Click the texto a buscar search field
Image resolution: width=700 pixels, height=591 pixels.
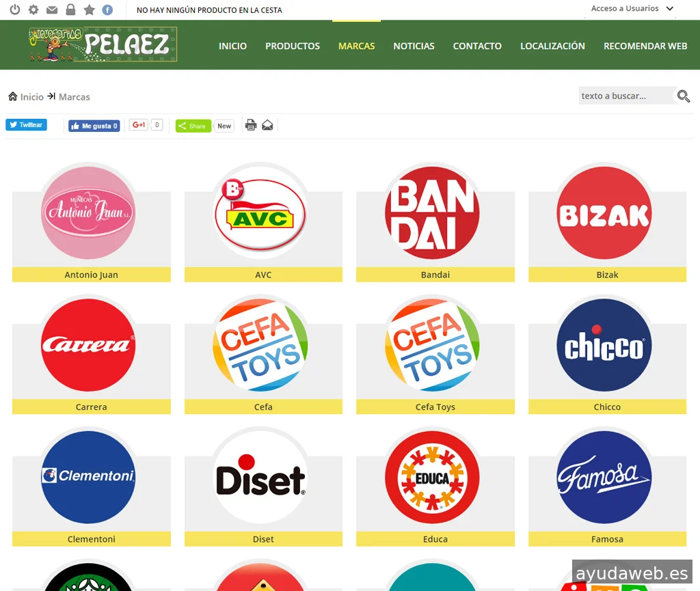pos(627,96)
